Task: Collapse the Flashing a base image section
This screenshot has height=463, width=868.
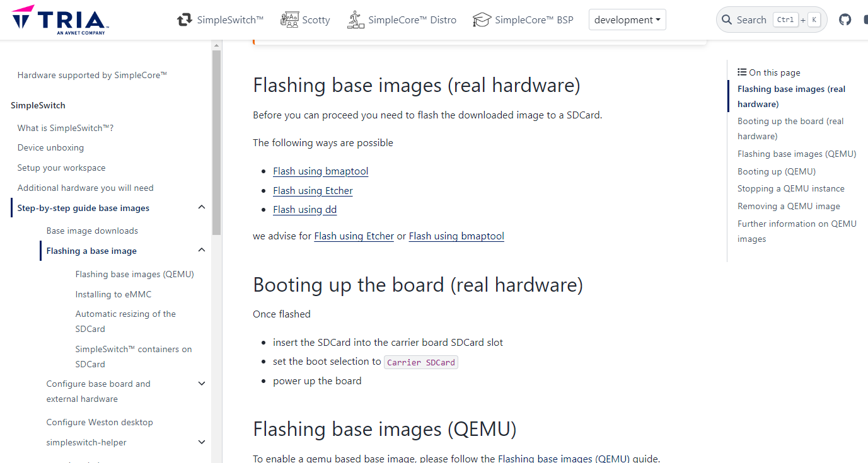Action: point(202,250)
